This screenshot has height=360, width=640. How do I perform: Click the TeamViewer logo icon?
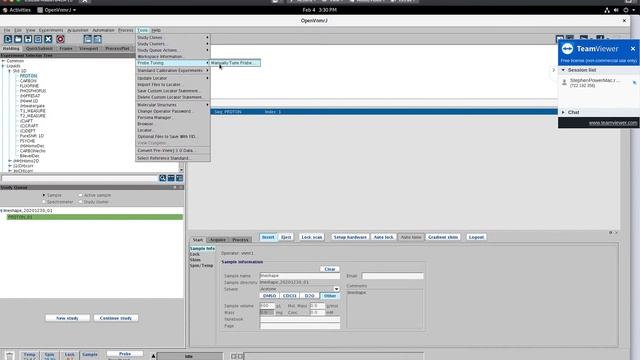pyautogui.click(x=567, y=49)
